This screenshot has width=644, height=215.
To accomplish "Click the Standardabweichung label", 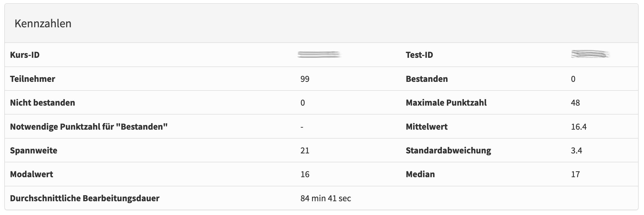I will (x=448, y=150).
